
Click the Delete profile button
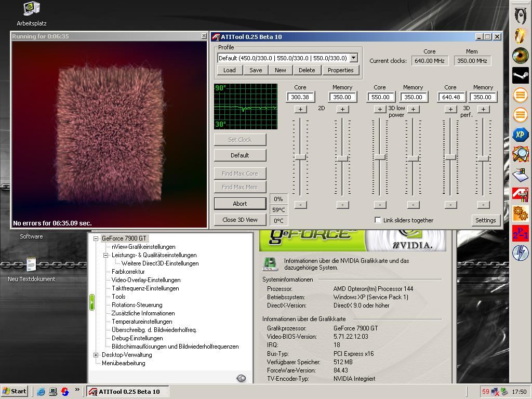tap(307, 70)
